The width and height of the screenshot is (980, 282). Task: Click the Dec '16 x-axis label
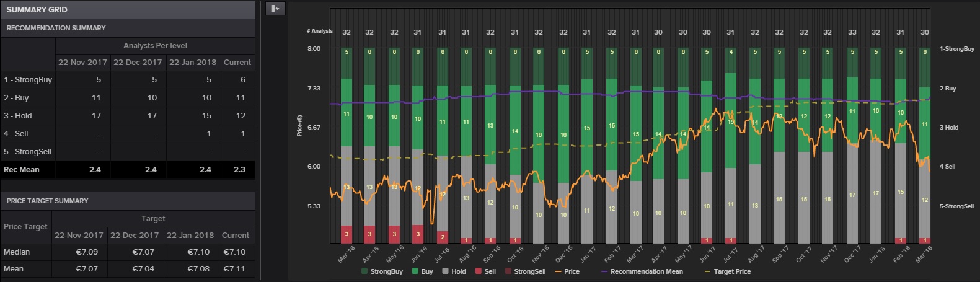[x=563, y=254]
